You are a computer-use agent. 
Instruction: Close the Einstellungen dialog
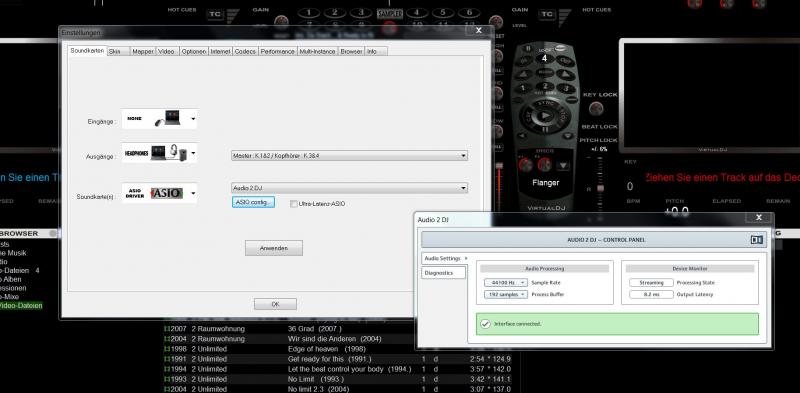(479, 31)
